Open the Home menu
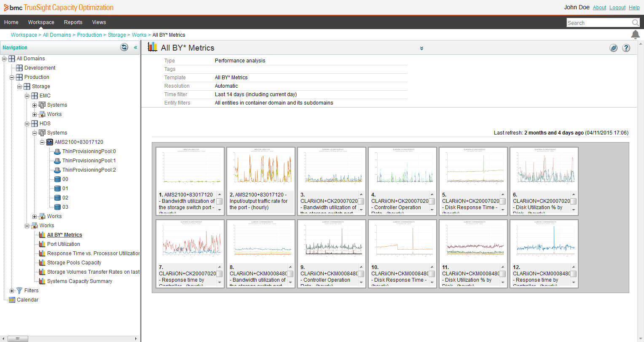 [x=11, y=22]
